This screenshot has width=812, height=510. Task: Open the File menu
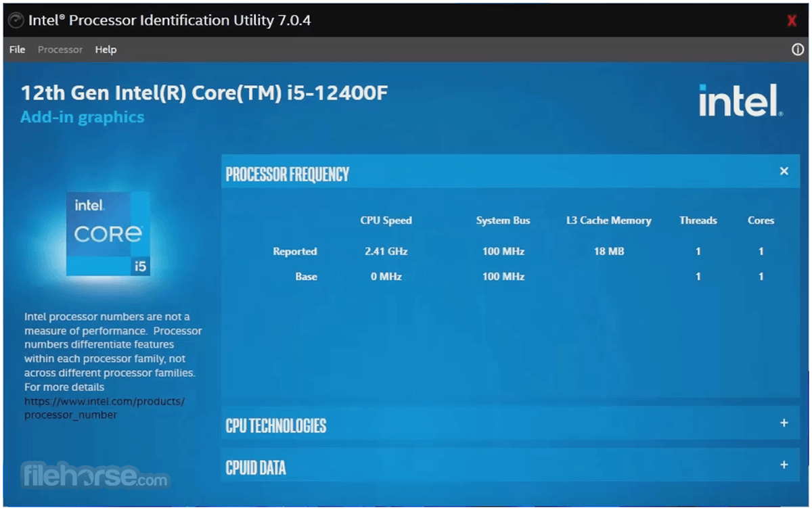17,49
